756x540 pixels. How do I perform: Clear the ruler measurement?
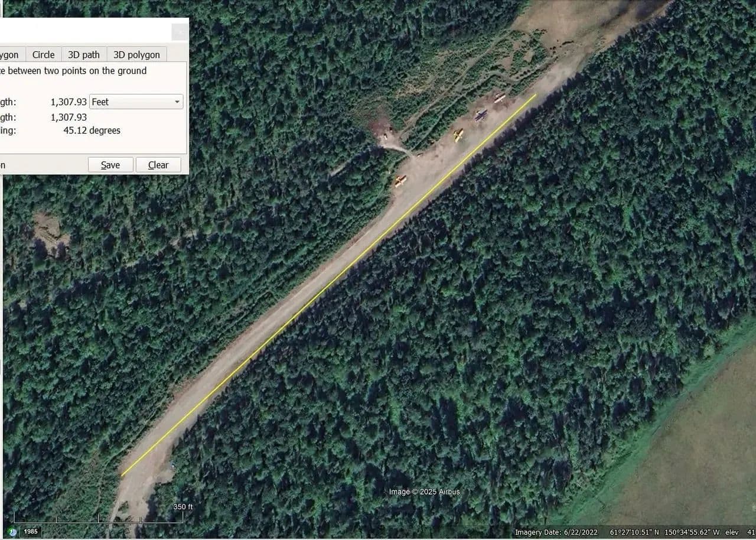(x=158, y=165)
